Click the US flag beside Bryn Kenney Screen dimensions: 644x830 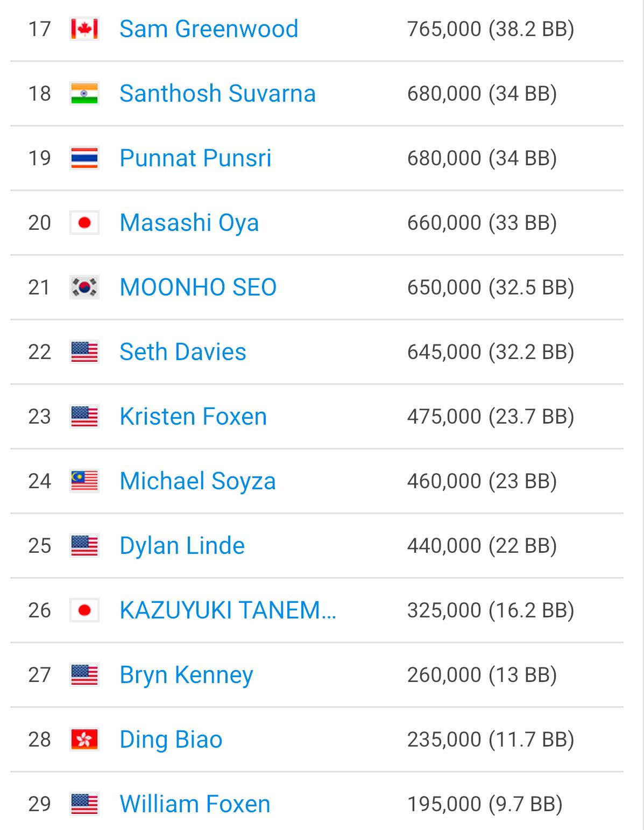pyautogui.click(x=84, y=675)
